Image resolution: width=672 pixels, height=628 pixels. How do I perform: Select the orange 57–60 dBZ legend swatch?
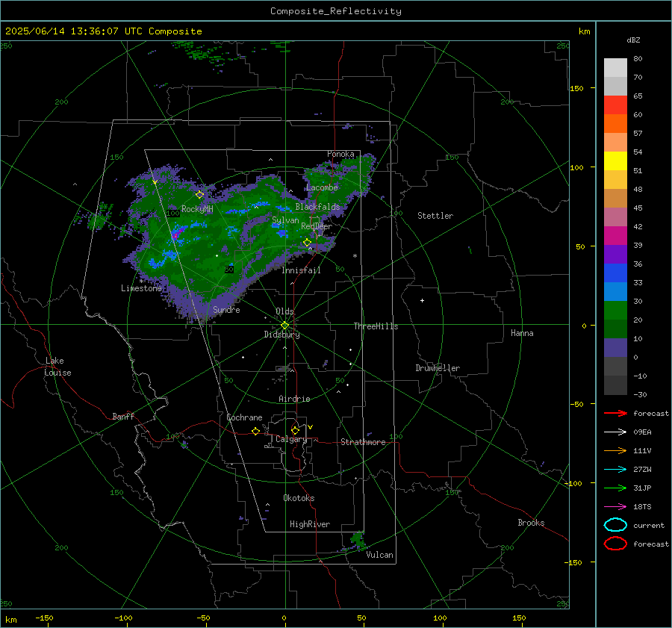[x=615, y=124]
